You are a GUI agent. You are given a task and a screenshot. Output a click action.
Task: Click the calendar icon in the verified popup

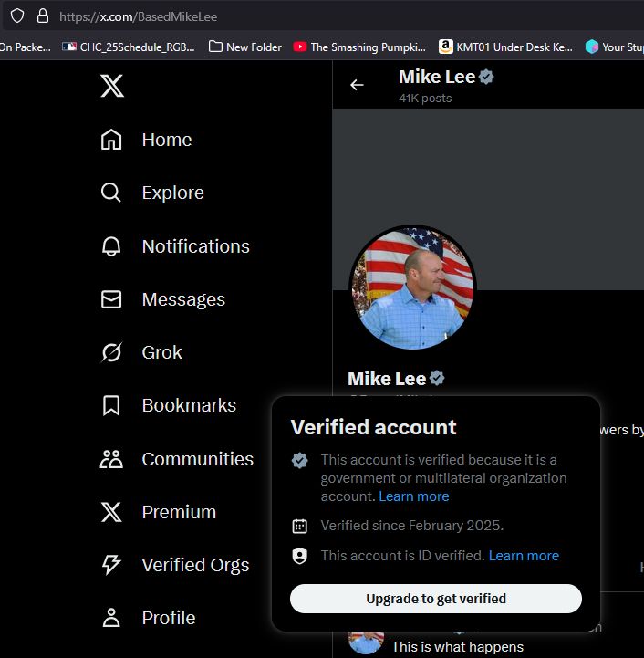coord(299,526)
